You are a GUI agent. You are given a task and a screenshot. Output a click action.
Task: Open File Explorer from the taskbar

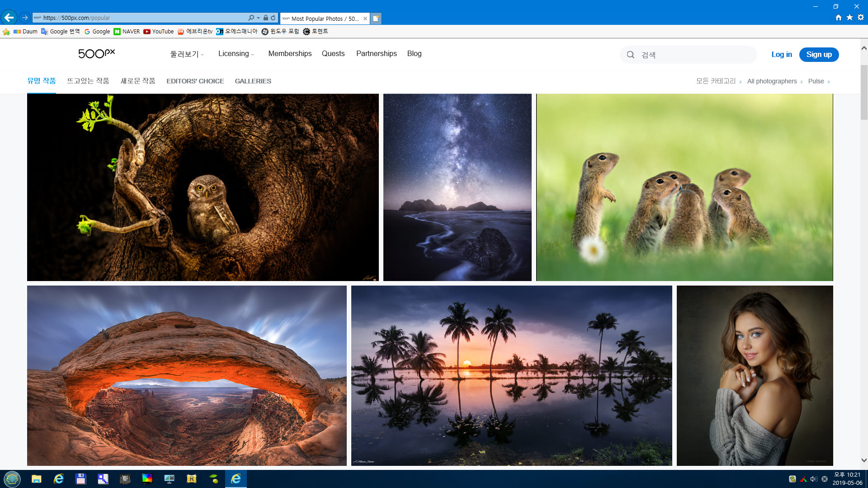37,479
